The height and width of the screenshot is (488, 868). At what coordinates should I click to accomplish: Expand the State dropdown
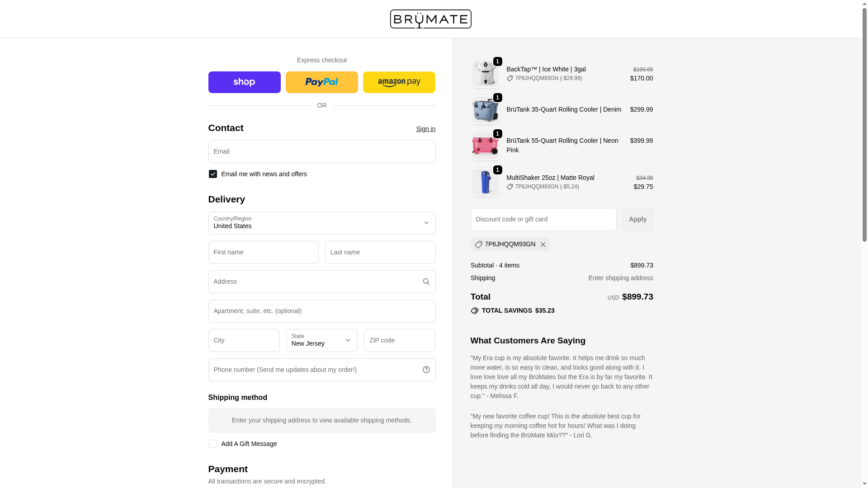point(321,340)
